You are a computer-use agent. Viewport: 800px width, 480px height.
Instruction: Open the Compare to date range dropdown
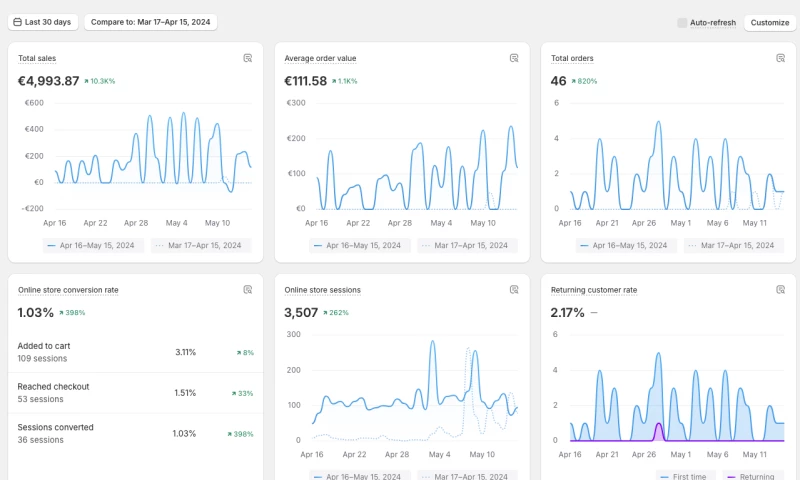click(150, 22)
